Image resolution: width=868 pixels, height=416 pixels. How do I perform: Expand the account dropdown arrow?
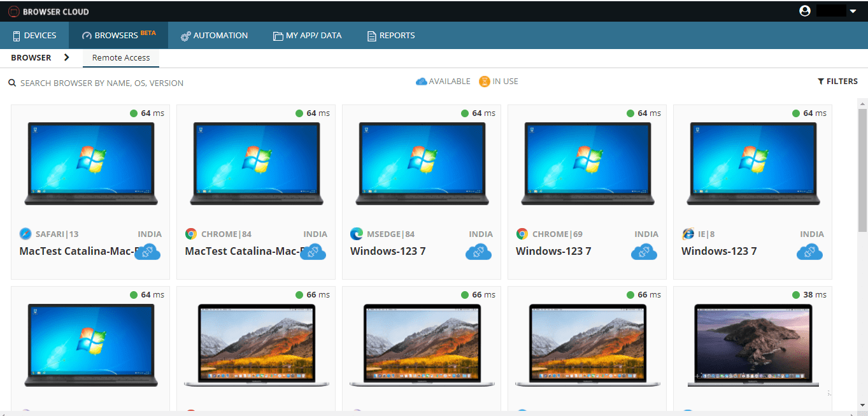coord(853,11)
